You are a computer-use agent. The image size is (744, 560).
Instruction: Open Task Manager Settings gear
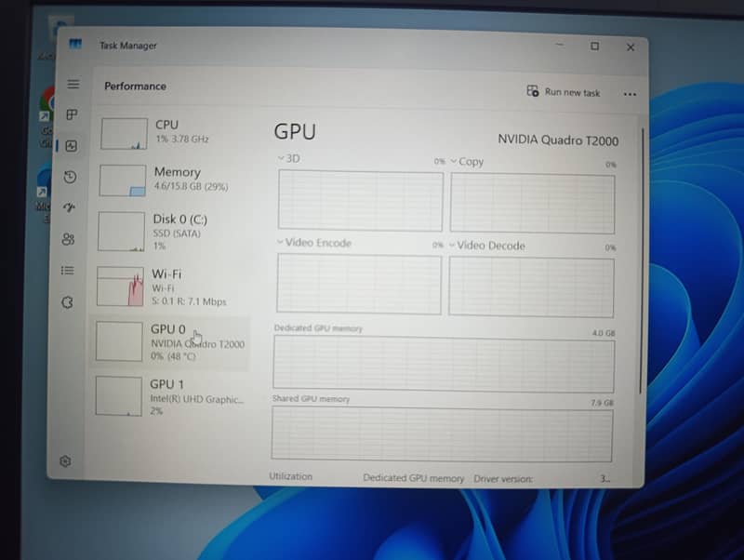click(x=65, y=461)
